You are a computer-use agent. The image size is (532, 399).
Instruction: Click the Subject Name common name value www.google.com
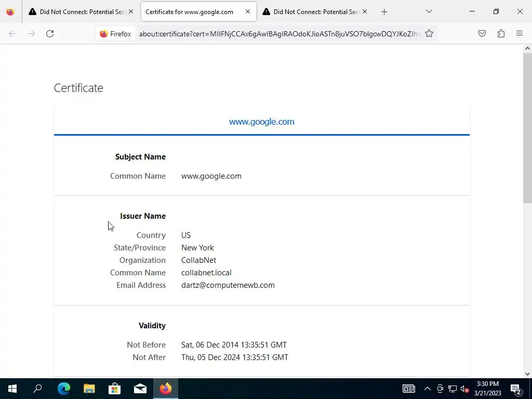(x=211, y=176)
